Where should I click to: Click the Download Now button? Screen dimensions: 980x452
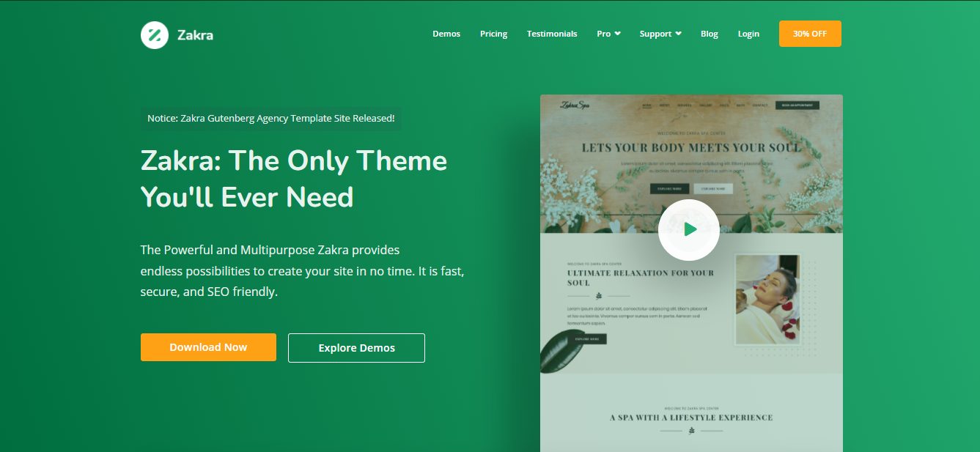tap(208, 347)
